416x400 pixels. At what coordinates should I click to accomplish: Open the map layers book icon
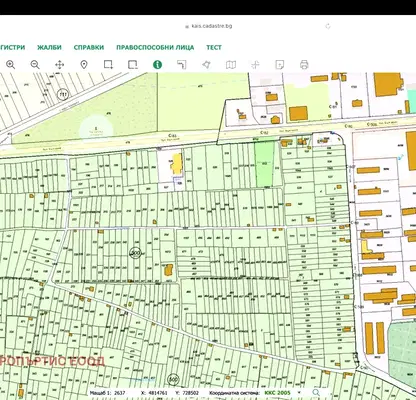(x=231, y=64)
